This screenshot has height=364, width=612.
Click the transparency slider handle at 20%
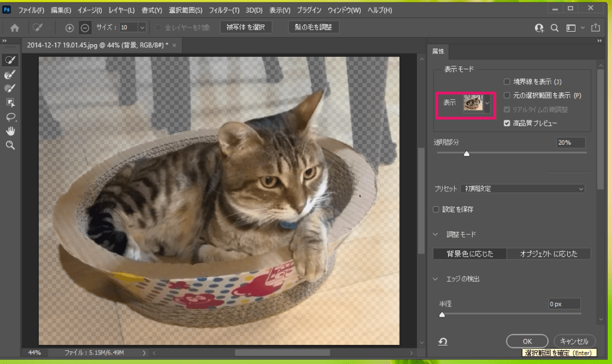pyautogui.click(x=467, y=154)
